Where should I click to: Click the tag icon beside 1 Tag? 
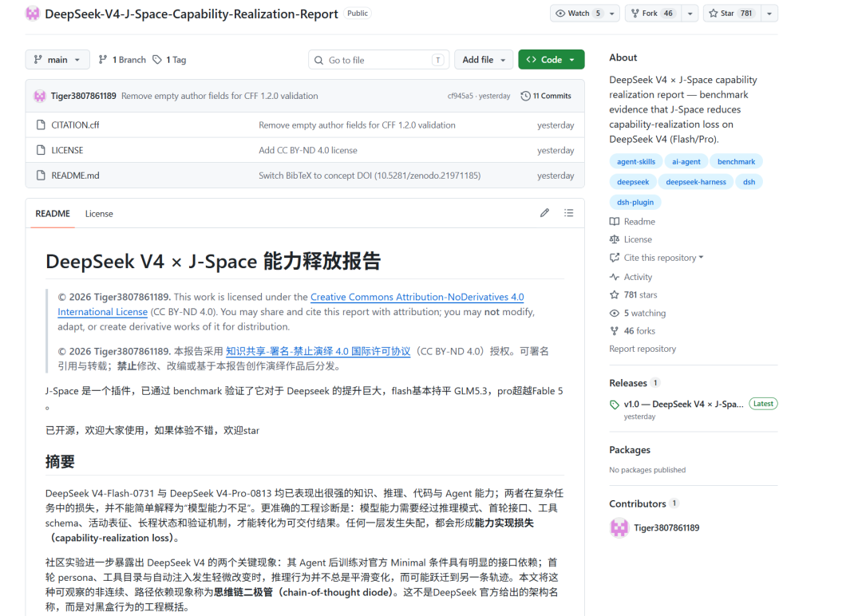coord(157,59)
